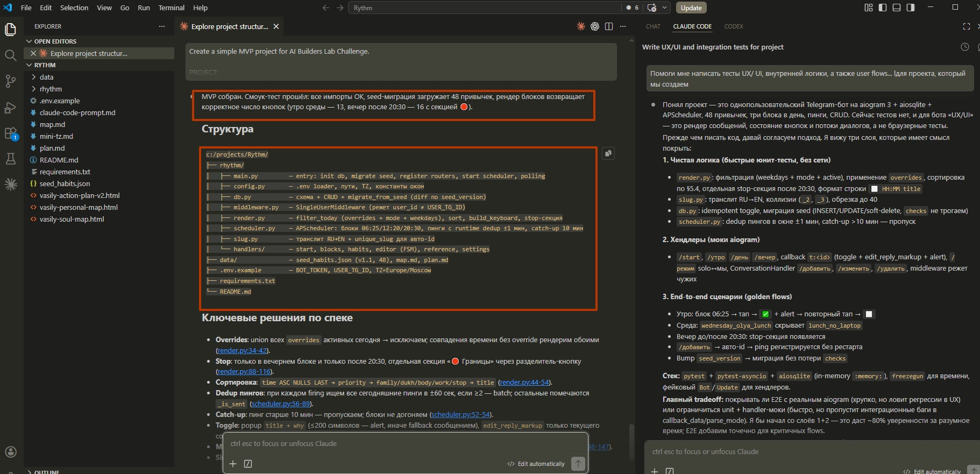Expand the rhythm folder
This screenshot has width=980, height=474.
tap(51, 89)
